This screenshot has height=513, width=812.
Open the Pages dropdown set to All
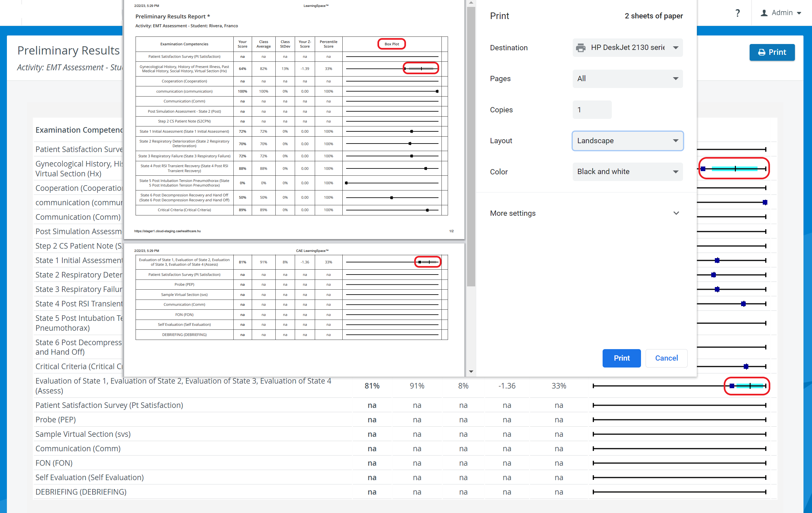628,78
